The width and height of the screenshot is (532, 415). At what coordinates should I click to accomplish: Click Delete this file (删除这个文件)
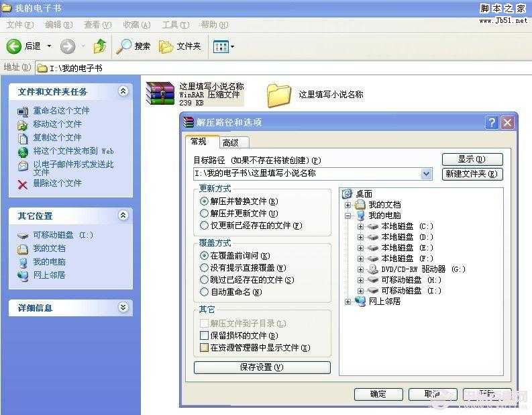click(x=57, y=183)
